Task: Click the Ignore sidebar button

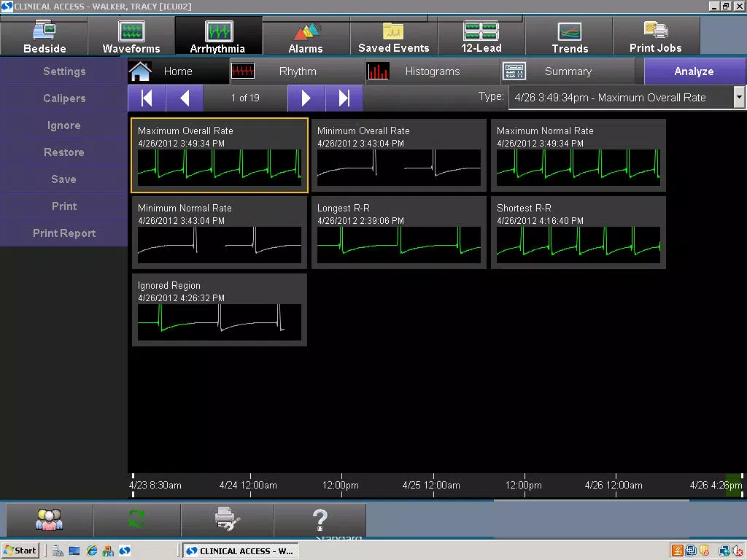Action: (x=64, y=125)
